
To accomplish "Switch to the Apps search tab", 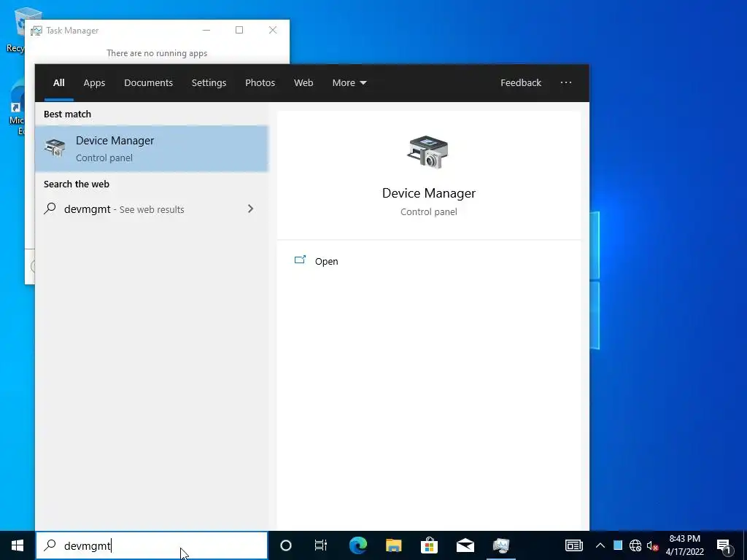I will (94, 82).
